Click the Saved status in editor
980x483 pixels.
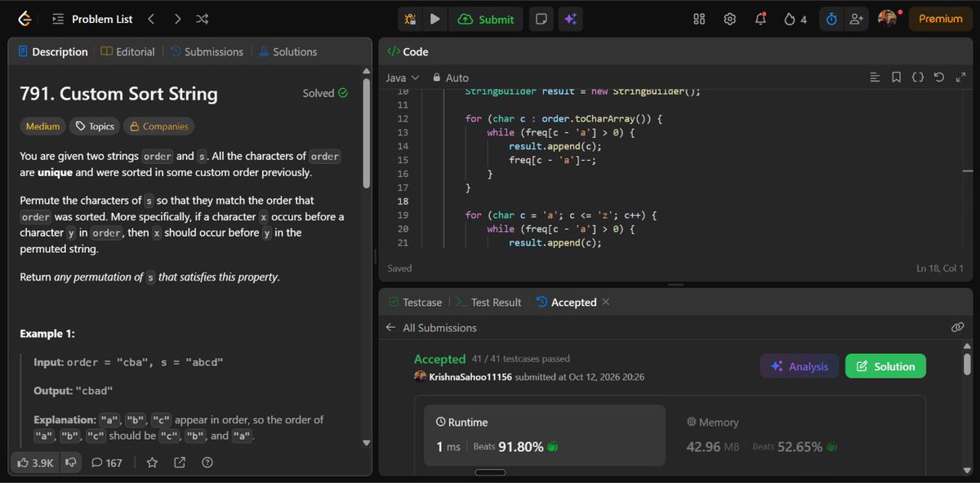tap(399, 268)
